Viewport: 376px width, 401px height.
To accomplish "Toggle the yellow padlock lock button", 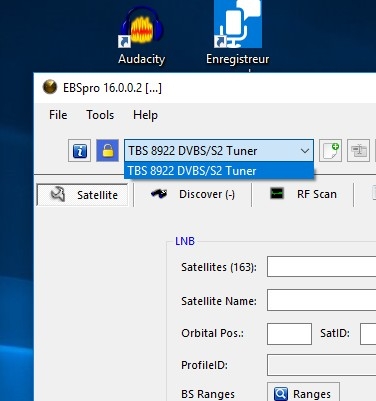I will [107, 151].
